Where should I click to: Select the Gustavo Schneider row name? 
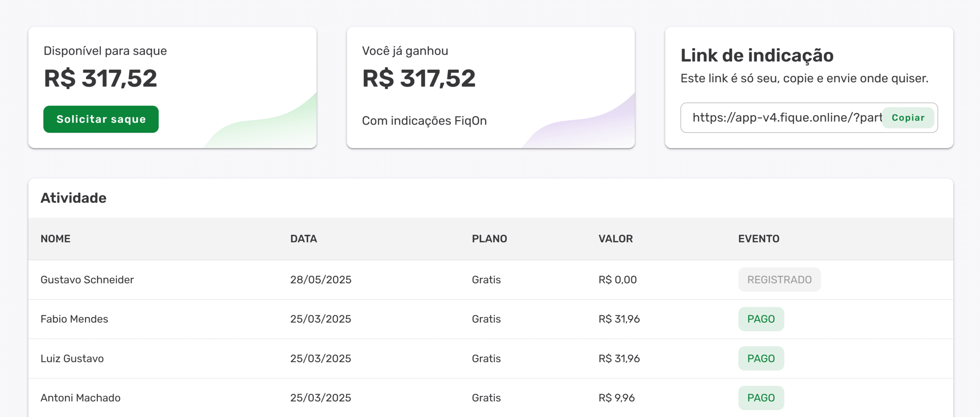point(87,280)
